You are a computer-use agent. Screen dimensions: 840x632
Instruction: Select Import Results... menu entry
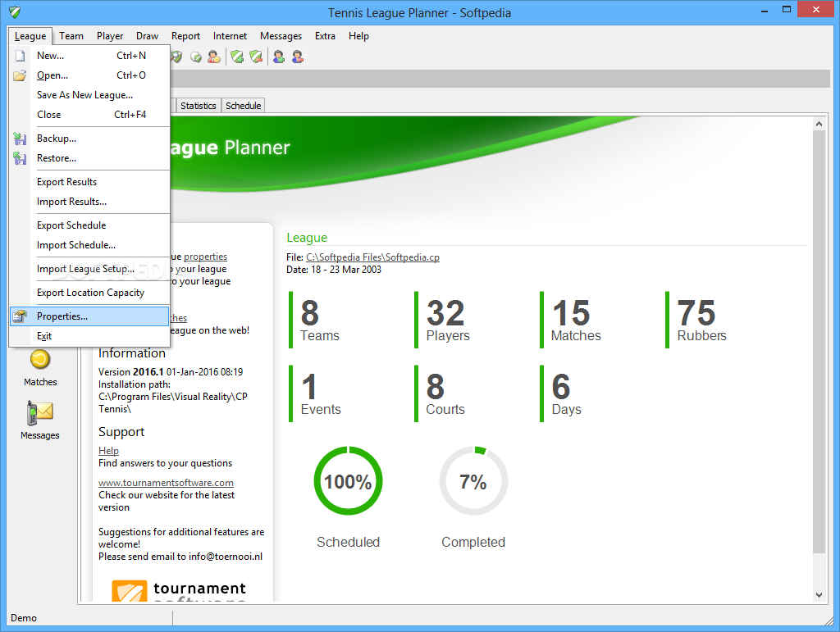pos(89,202)
